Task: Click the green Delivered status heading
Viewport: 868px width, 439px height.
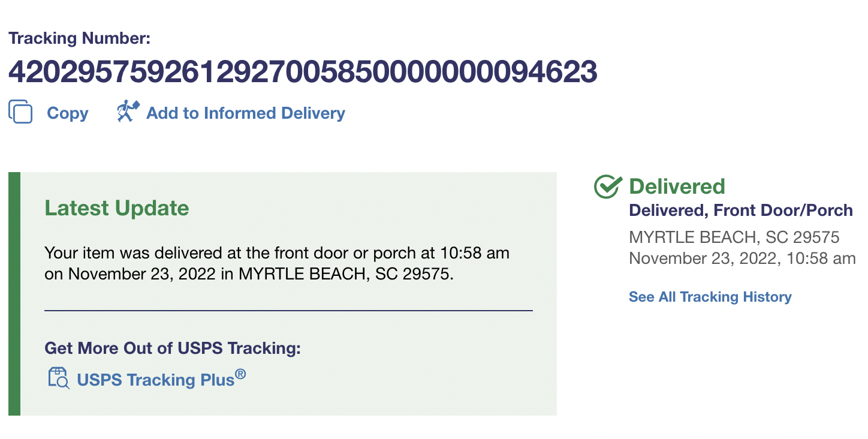Action: pos(677,187)
